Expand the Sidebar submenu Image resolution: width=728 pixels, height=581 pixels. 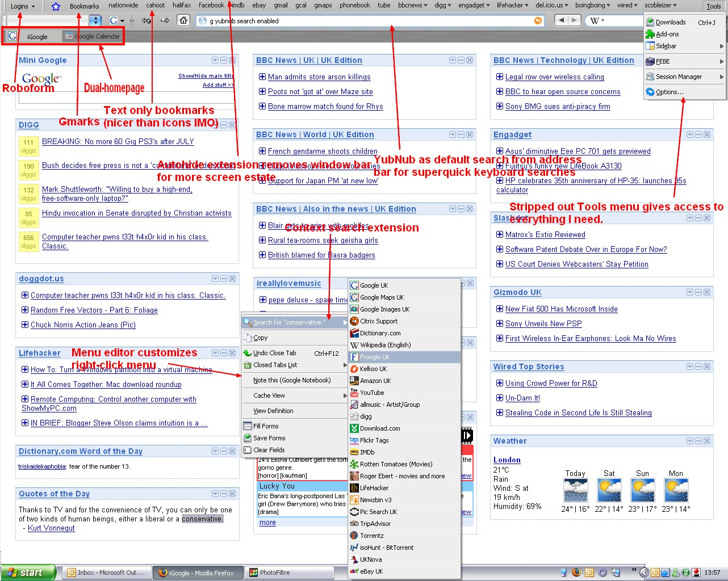(685, 46)
